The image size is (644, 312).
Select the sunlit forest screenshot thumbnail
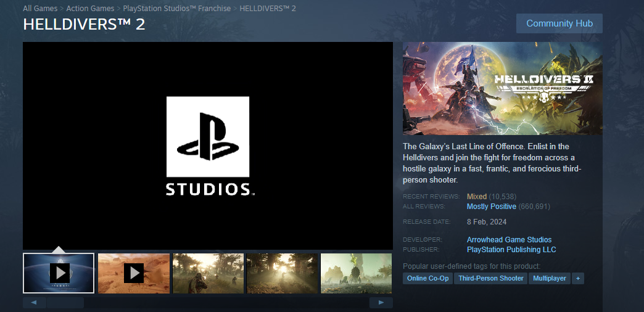point(282,273)
